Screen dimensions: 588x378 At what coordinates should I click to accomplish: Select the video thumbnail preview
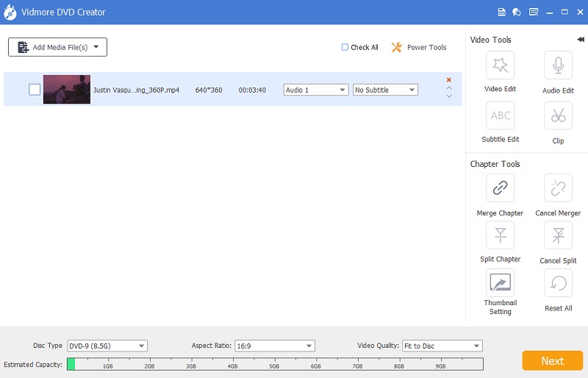pyautogui.click(x=67, y=90)
